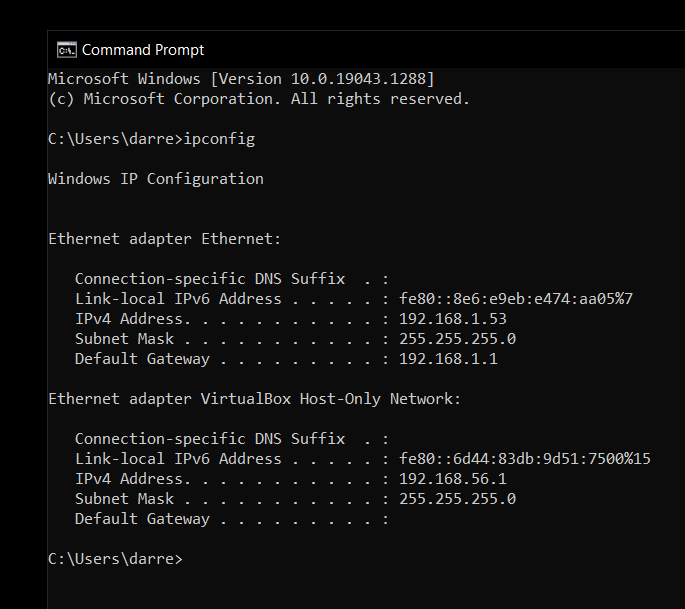Screen dimensions: 685x609
Task: Click the IPv6 address ending in 7500%15
Action: pos(525,459)
